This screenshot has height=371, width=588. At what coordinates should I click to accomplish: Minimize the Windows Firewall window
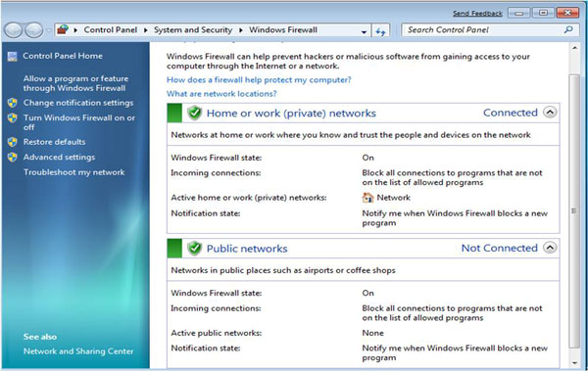coord(519,13)
